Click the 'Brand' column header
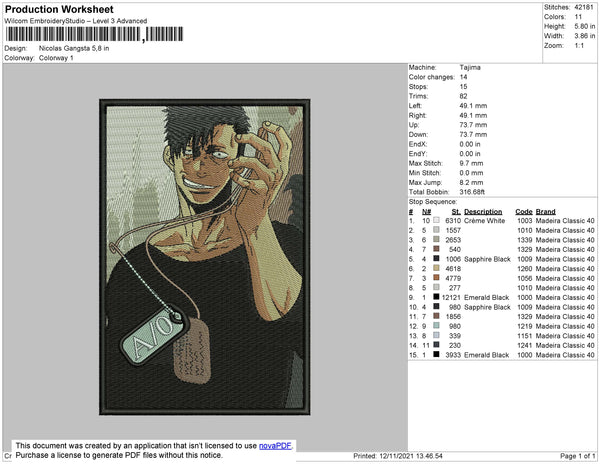 (x=546, y=212)
